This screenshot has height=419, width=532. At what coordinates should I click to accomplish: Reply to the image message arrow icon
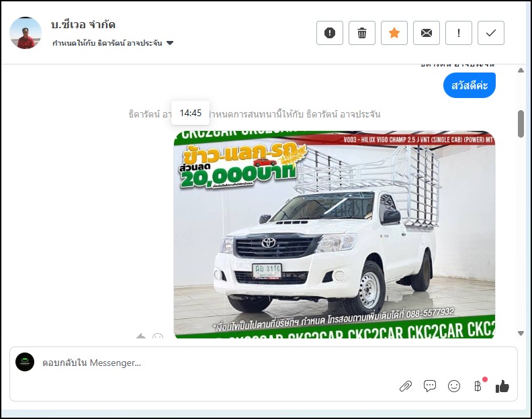(141, 336)
